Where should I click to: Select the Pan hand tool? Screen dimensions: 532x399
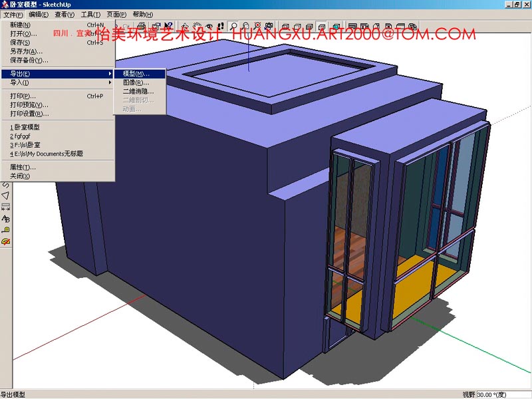point(198,26)
